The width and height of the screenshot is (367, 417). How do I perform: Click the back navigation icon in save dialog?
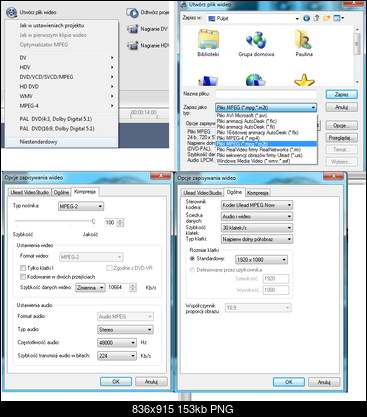(306, 18)
